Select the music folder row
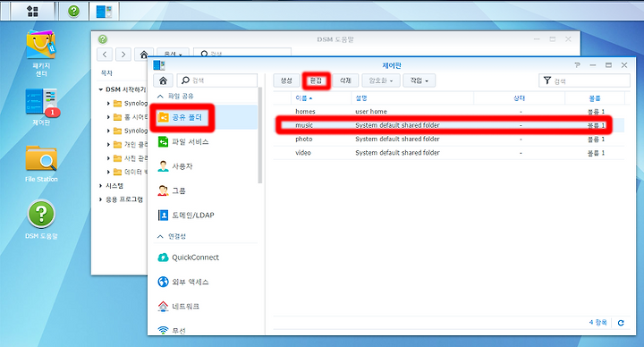Screen dimensions: 644x347 449,125
